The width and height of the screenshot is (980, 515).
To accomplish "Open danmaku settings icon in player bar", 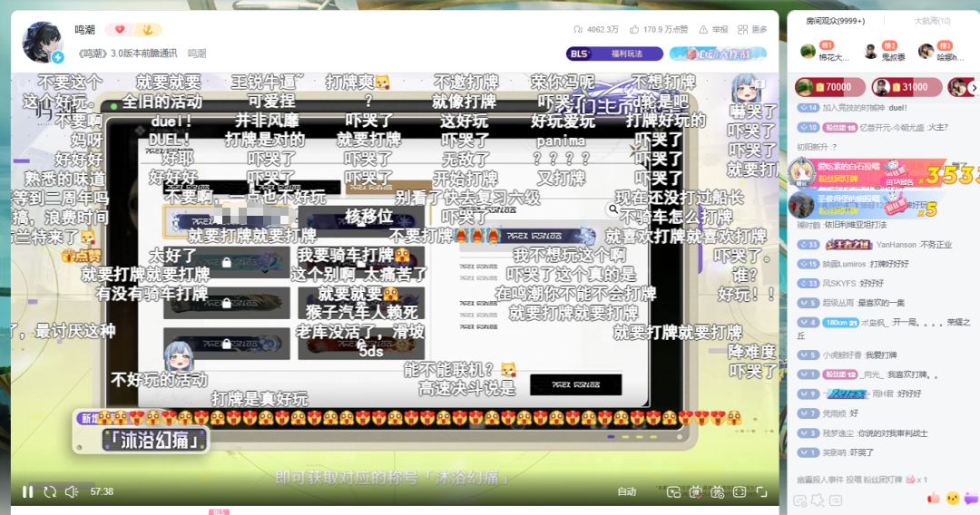I will (718, 492).
